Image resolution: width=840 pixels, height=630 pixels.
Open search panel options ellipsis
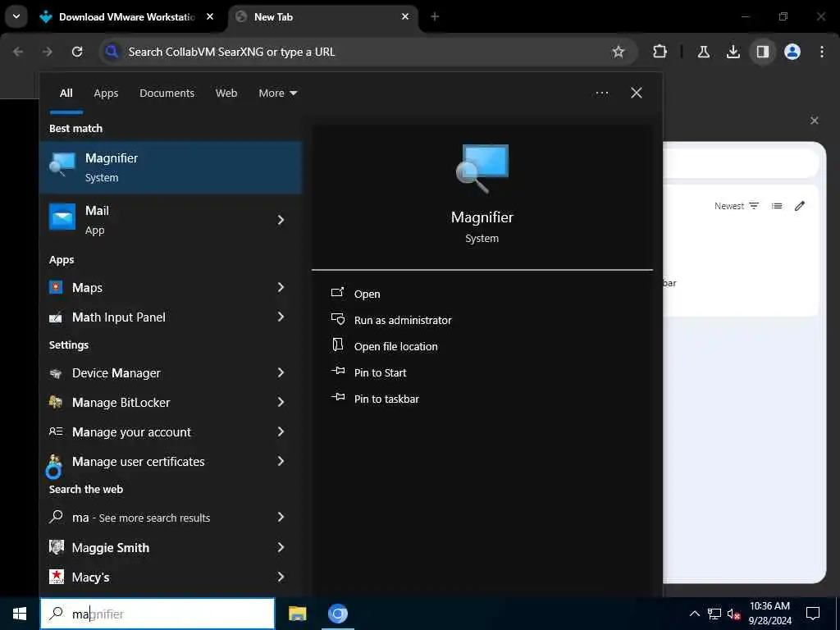point(602,94)
